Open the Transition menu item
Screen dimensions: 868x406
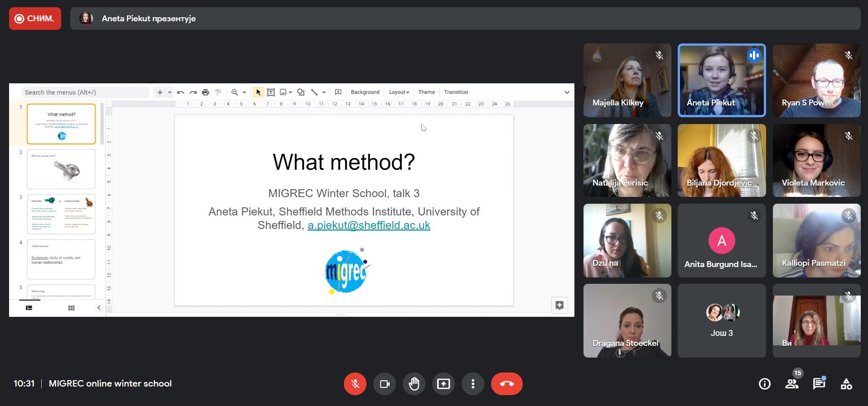(x=456, y=92)
